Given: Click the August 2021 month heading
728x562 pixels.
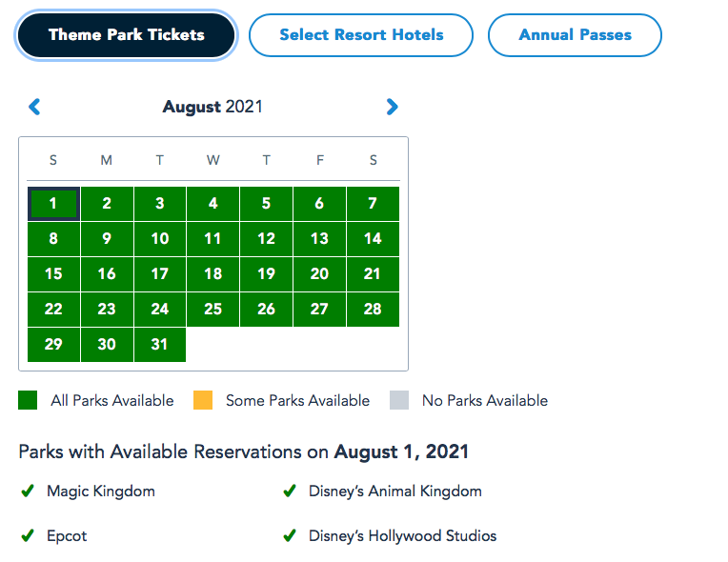Looking at the screenshot, I should pyautogui.click(x=212, y=107).
